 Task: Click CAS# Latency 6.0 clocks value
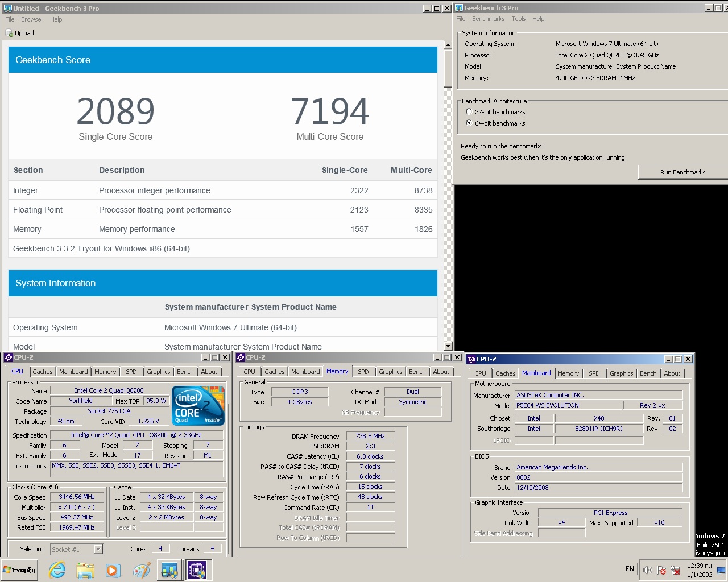(x=370, y=456)
